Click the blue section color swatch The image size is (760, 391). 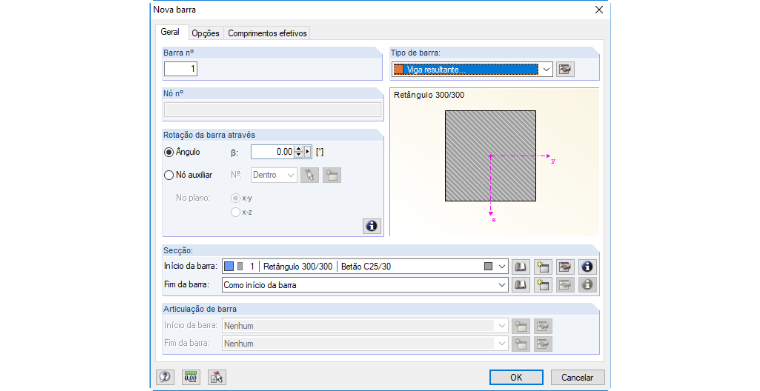229,266
